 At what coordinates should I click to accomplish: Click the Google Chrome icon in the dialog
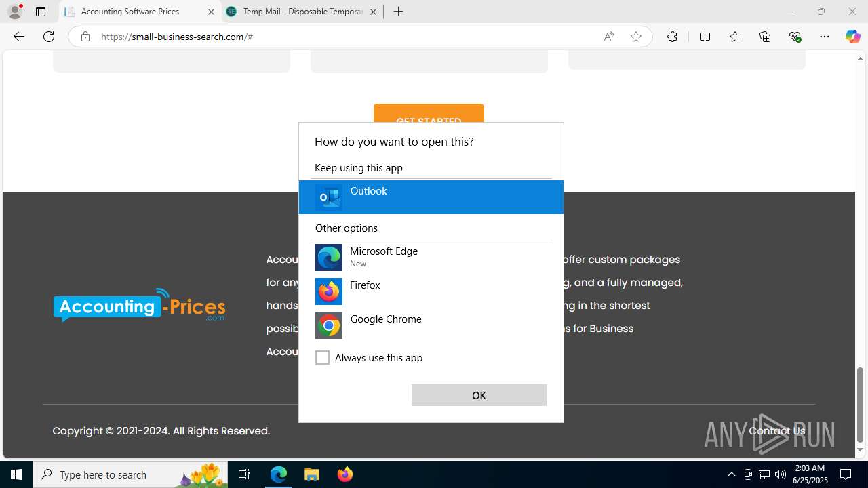[x=329, y=325]
